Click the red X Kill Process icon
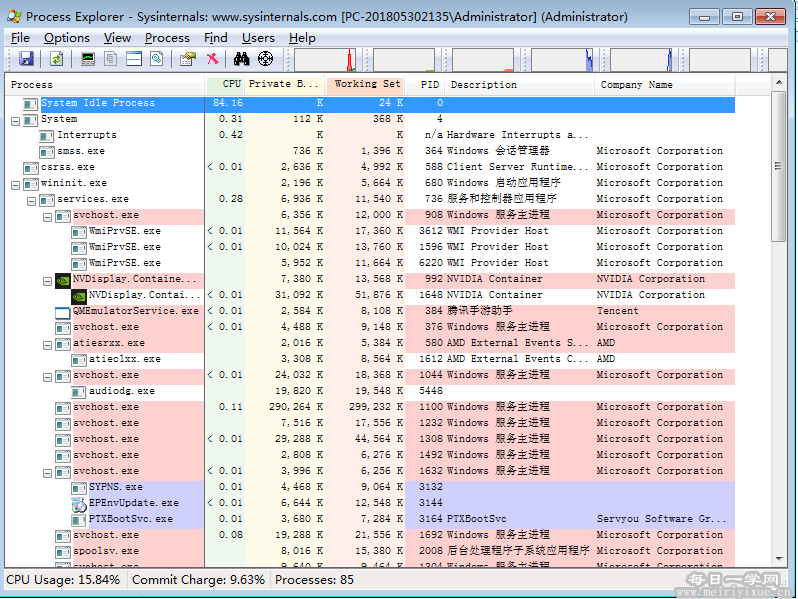The height and width of the screenshot is (599, 798). 213,59
